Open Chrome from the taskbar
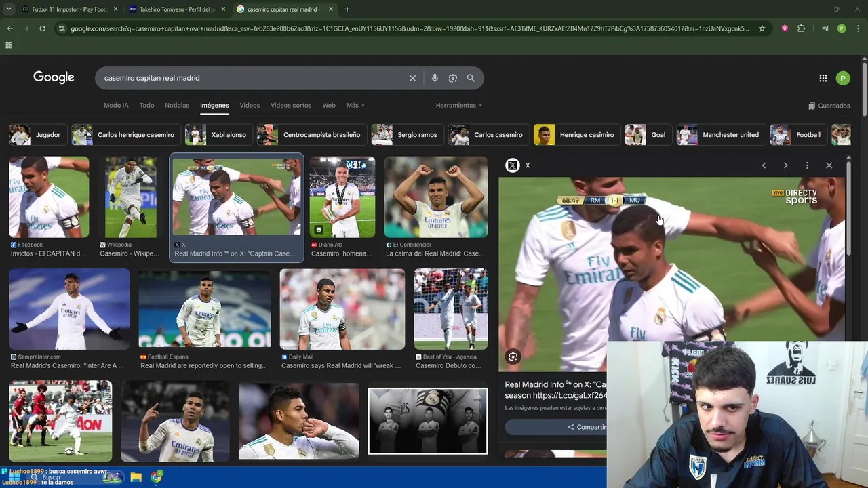 (x=157, y=477)
